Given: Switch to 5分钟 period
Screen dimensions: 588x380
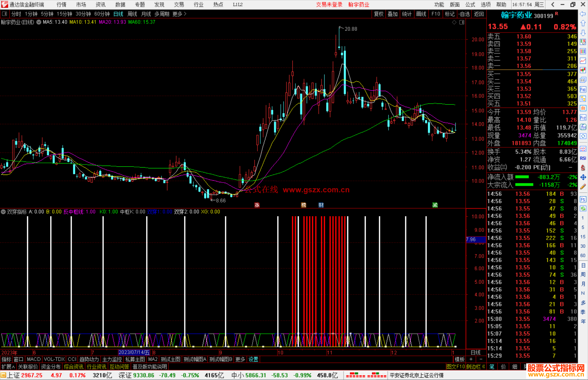Looking at the screenshot, I should pos(47,14).
